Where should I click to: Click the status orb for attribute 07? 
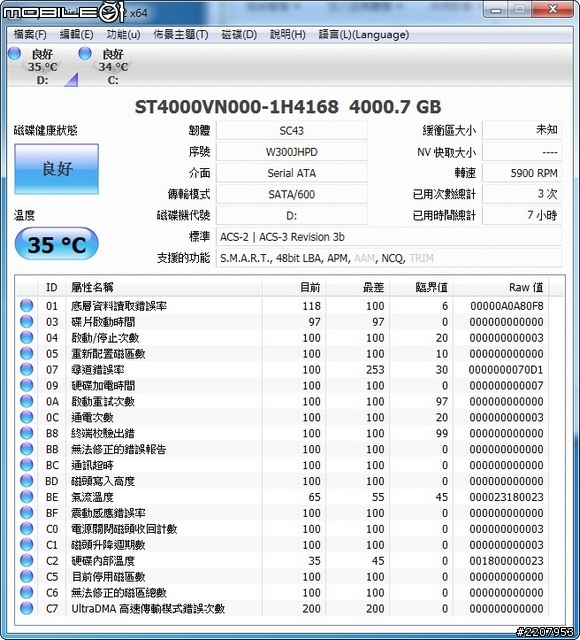click(27, 369)
